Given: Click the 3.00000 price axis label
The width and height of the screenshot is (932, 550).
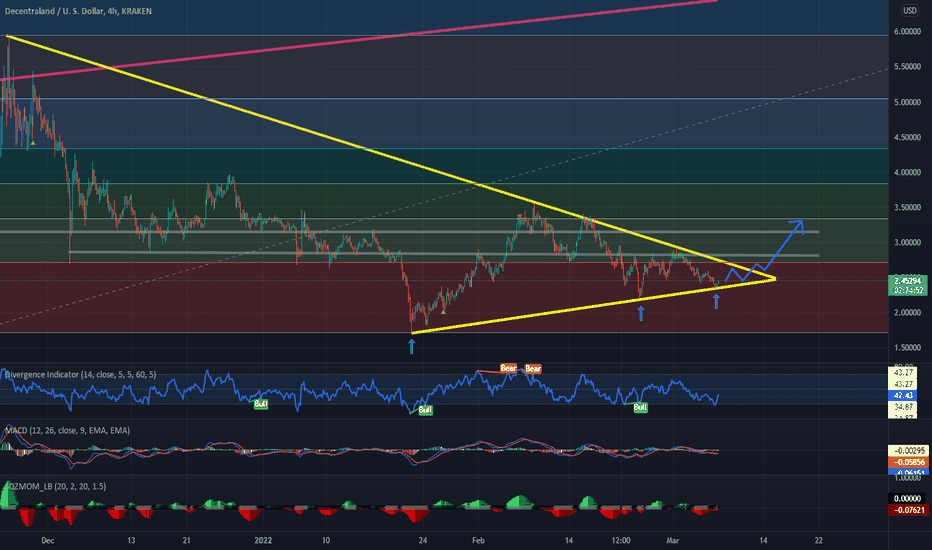Looking at the screenshot, I should (907, 243).
